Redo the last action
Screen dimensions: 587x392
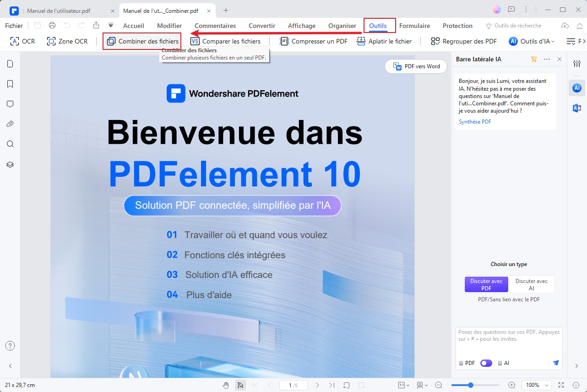click(x=81, y=26)
